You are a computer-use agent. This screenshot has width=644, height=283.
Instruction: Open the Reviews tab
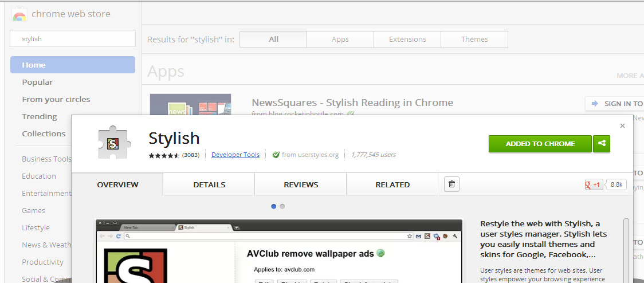301,185
